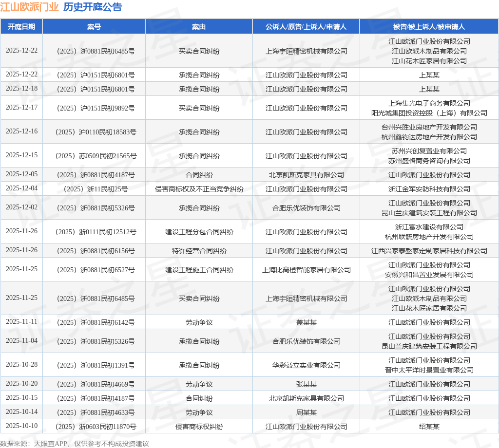Select date cell 2025-12-02
This screenshot has width=499, height=448.
[x=21, y=207]
